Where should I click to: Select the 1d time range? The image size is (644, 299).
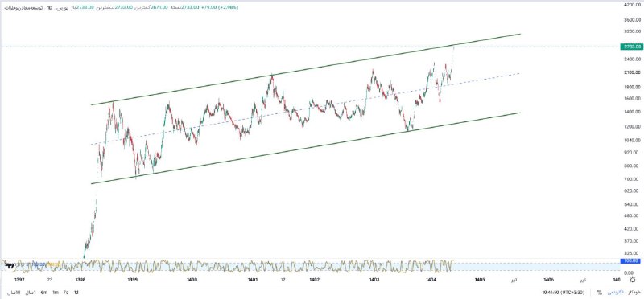[76, 293]
